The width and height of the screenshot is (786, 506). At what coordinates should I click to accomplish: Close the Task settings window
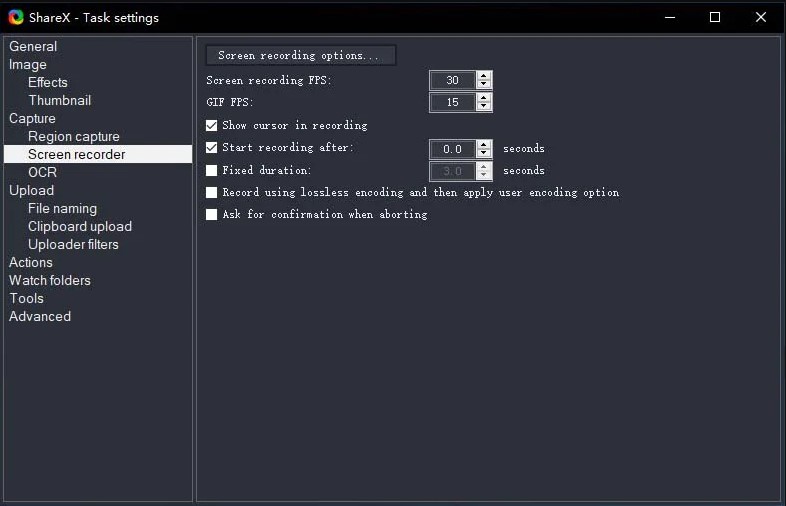coord(760,18)
